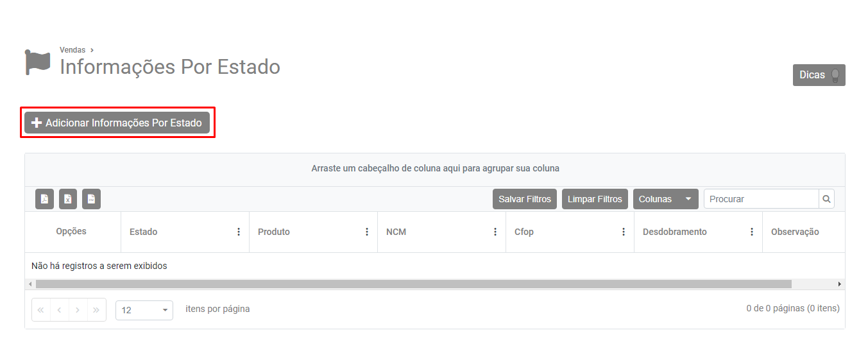Export the table to Excel

[68, 199]
